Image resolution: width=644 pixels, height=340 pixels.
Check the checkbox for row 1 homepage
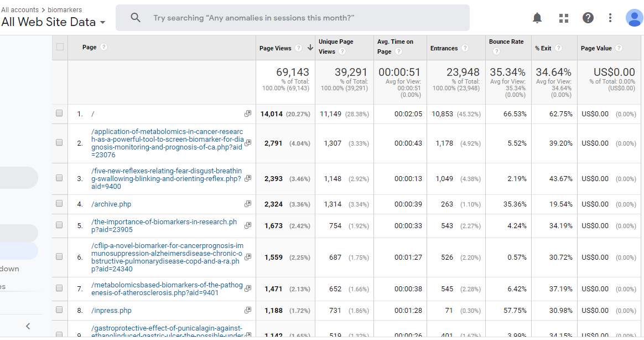[x=60, y=114]
